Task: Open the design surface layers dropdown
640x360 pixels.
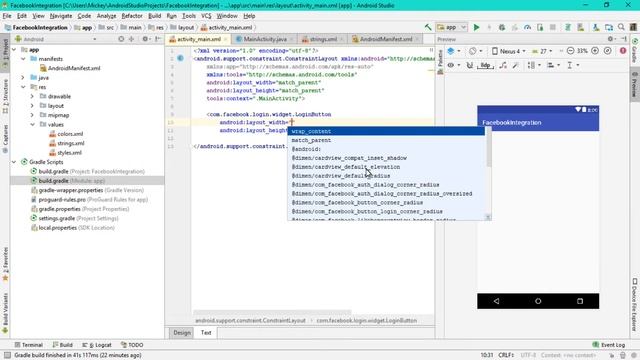Action: pos(454,51)
